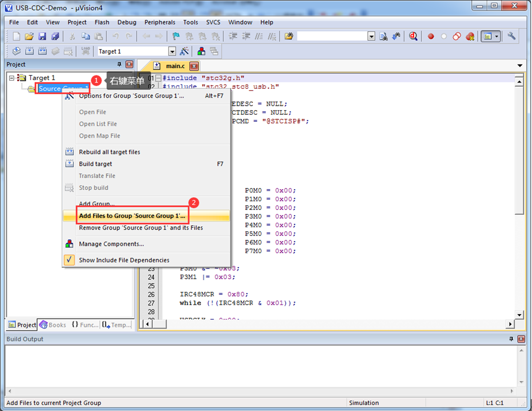Pin the Project panel
532x411 pixels.
[x=119, y=64]
